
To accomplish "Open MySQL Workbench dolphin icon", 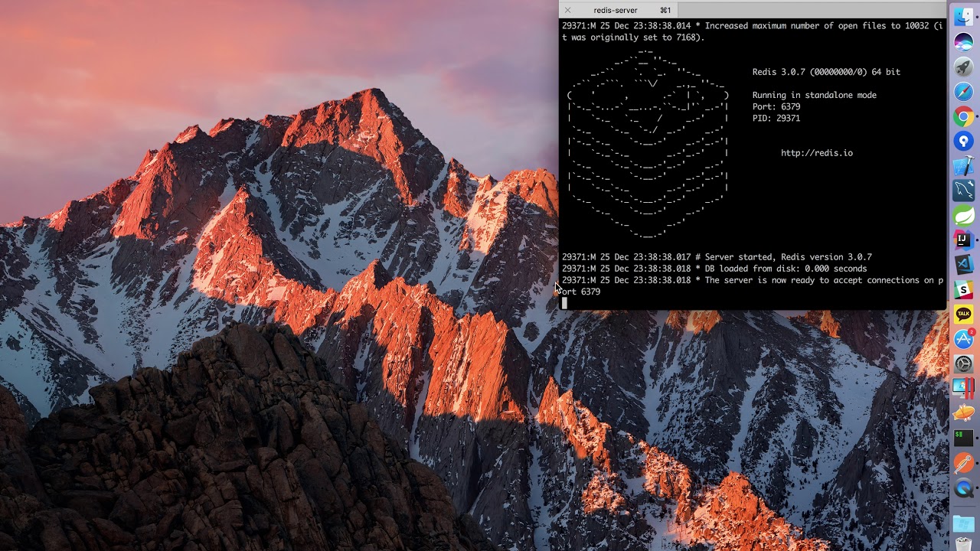I will click(x=964, y=190).
